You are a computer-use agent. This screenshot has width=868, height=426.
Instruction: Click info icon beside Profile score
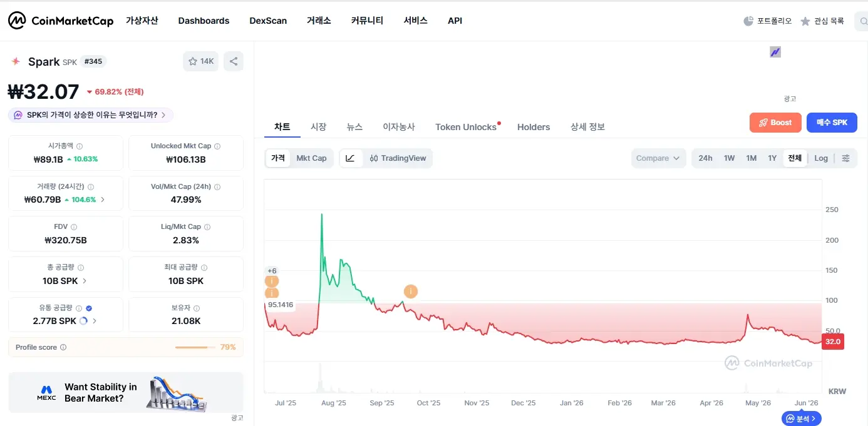63,347
